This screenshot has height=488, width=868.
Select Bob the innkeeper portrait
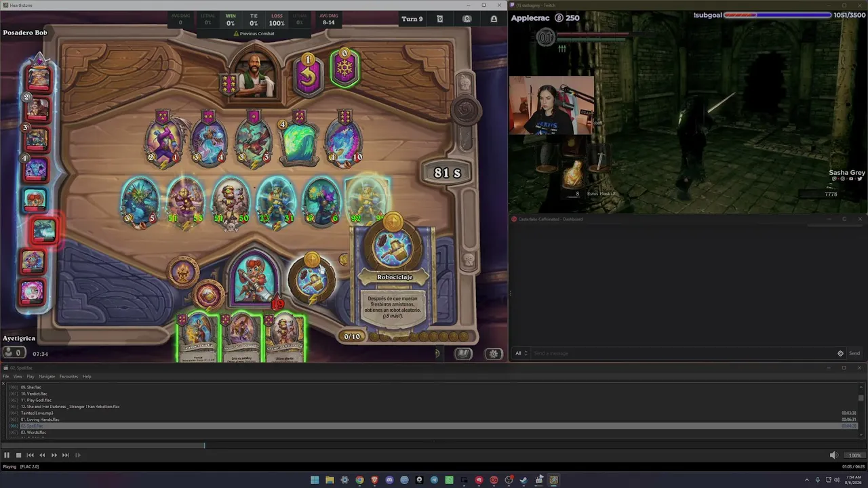pos(254,74)
